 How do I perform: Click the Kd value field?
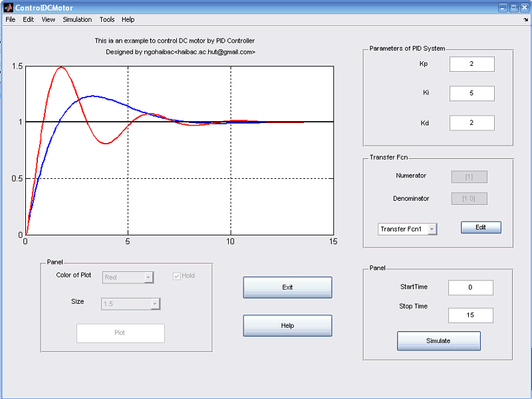pyautogui.click(x=472, y=123)
